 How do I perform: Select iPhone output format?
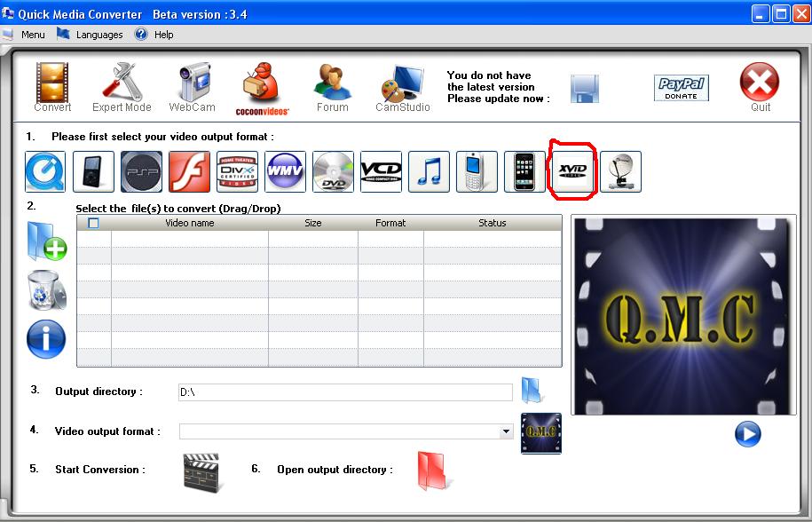[x=524, y=171]
